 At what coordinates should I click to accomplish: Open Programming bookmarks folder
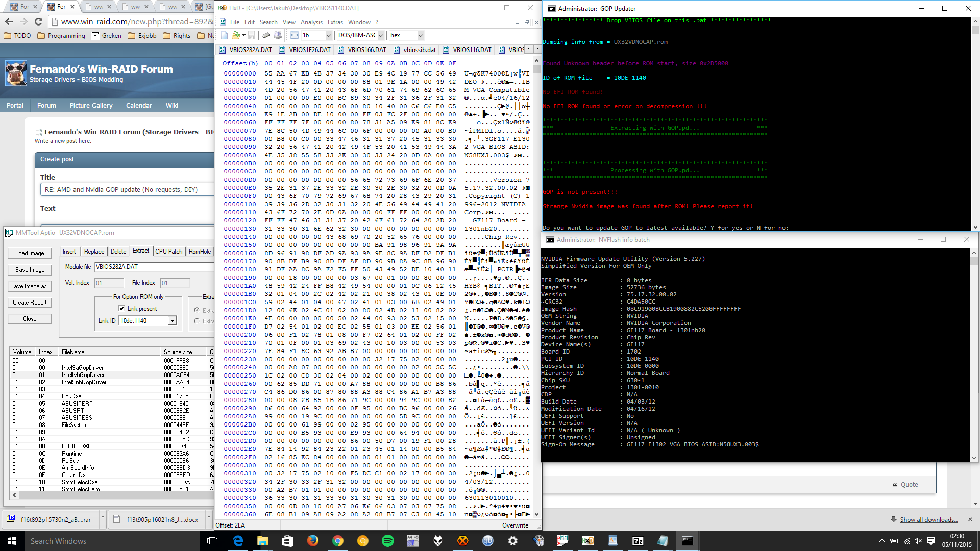pyautogui.click(x=61, y=35)
